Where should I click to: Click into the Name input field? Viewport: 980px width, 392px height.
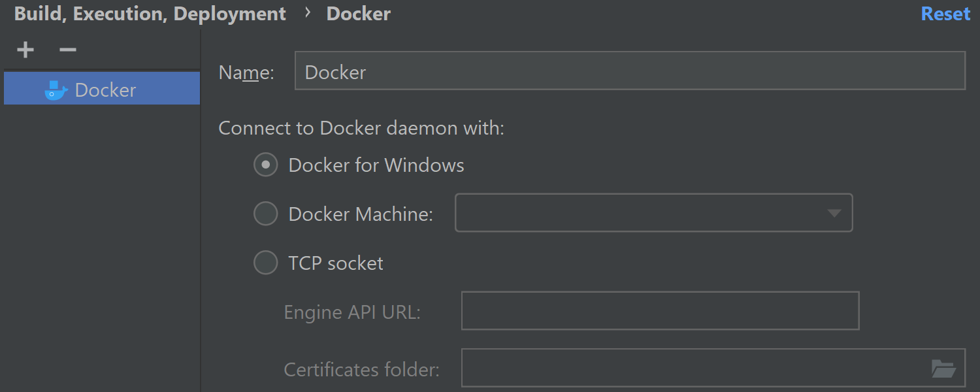point(630,71)
